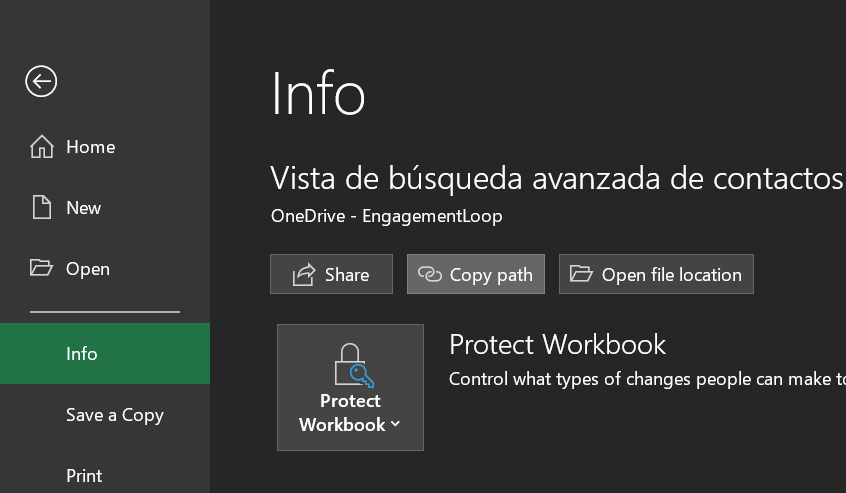Click the 'OneDrive - EngagementLoop' location text
846x493 pixels.
[x=386, y=216]
